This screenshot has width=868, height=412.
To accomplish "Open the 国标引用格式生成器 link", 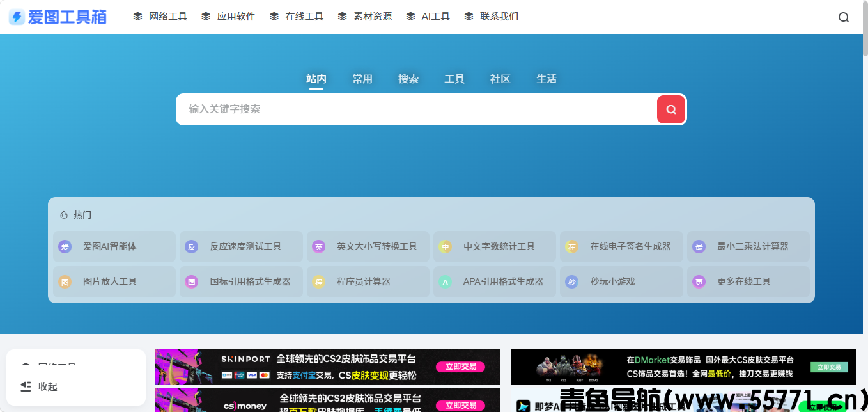I will point(241,281).
